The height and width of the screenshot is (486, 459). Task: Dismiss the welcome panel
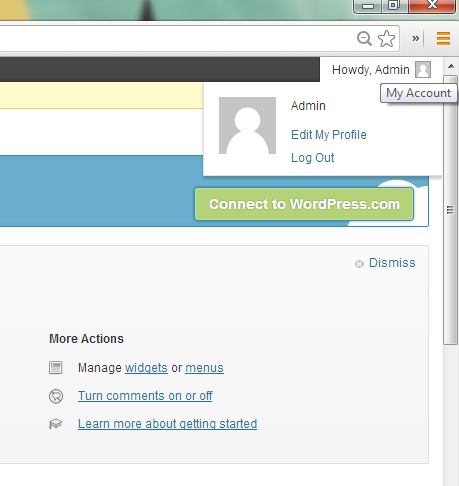coord(392,263)
